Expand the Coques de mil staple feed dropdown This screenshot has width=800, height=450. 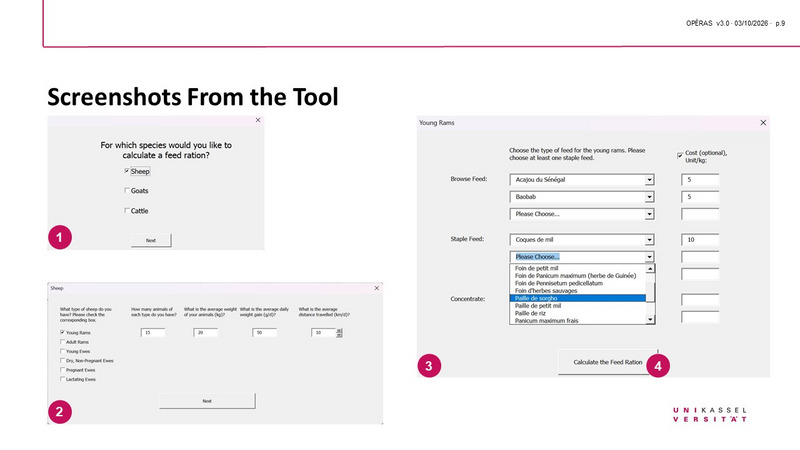tap(649, 240)
